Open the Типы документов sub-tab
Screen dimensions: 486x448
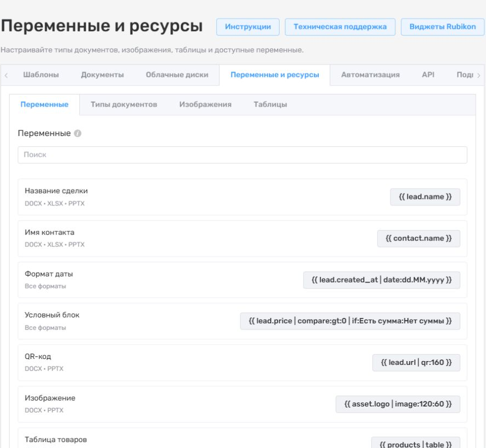(123, 104)
